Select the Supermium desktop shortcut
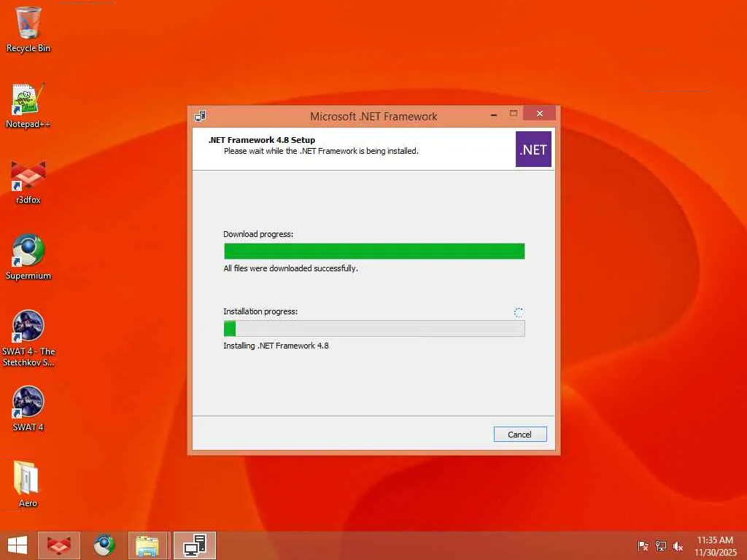The image size is (747, 560). tap(28, 257)
